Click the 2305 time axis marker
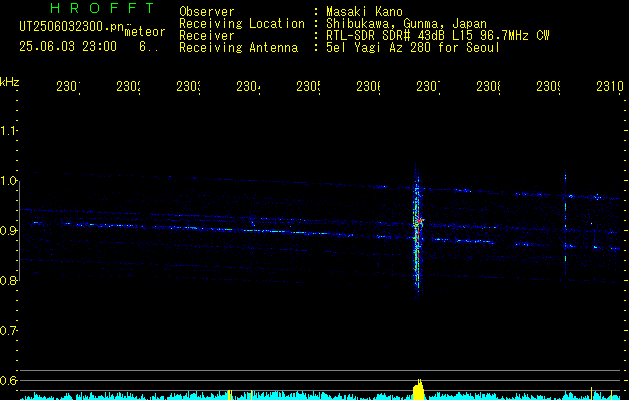The width and height of the screenshot is (629, 400). 308,87
